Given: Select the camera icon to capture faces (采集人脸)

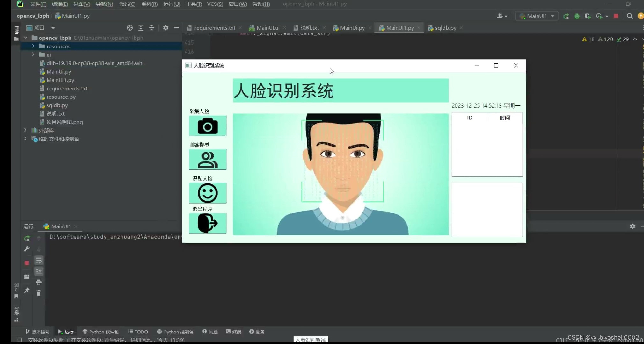Looking at the screenshot, I should 207,126.
